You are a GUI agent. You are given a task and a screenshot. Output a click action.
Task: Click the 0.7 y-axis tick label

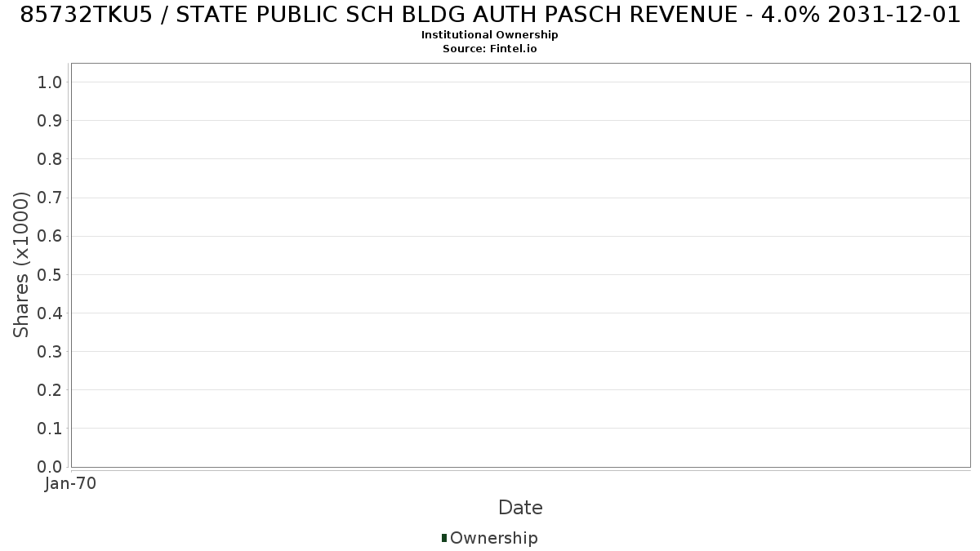pos(50,198)
